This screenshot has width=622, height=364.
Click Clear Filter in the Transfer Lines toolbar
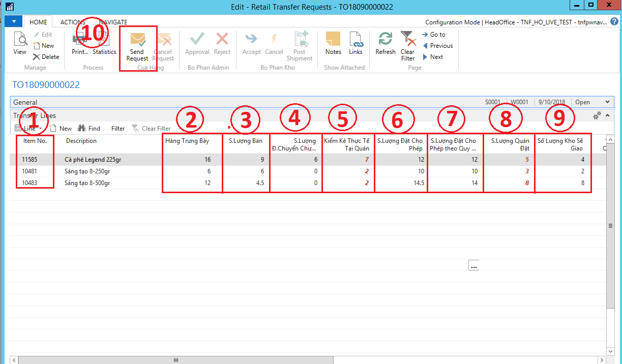[151, 129]
